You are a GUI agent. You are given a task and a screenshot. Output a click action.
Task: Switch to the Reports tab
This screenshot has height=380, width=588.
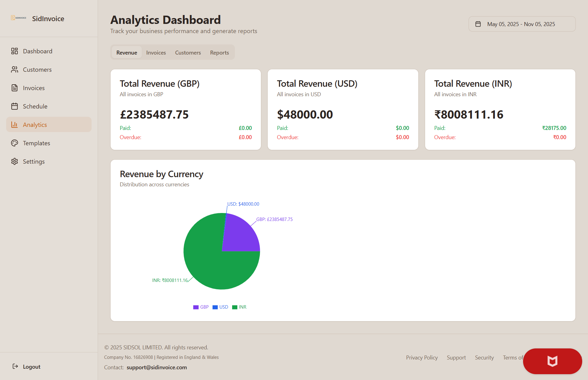tap(219, 52)
